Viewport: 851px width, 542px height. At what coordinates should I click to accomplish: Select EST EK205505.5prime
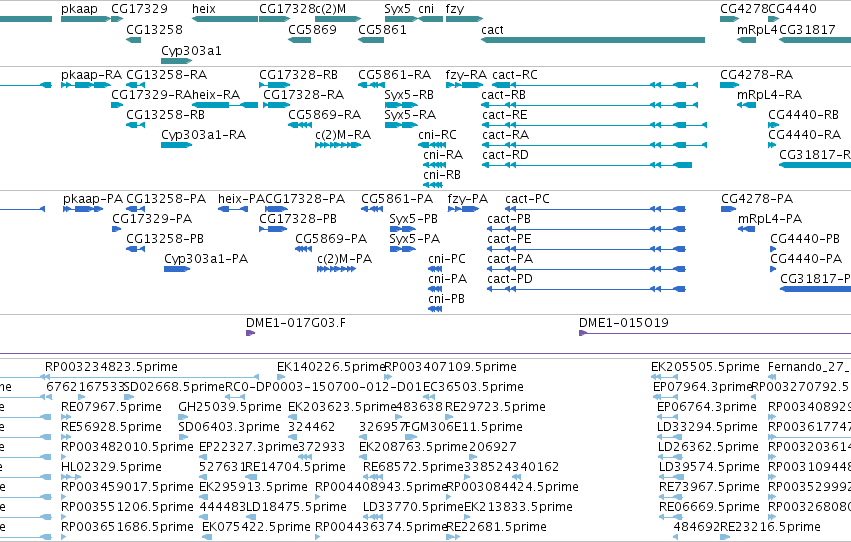(705, 367)
